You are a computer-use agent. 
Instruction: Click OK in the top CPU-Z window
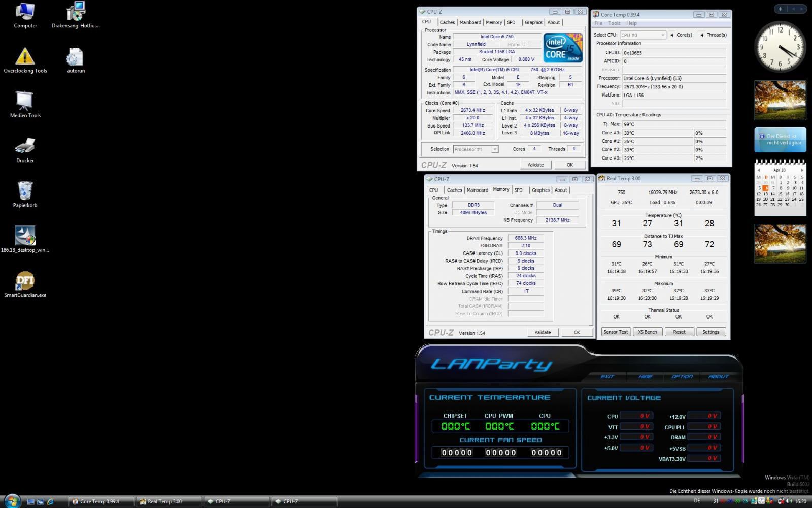click(569, 165)
